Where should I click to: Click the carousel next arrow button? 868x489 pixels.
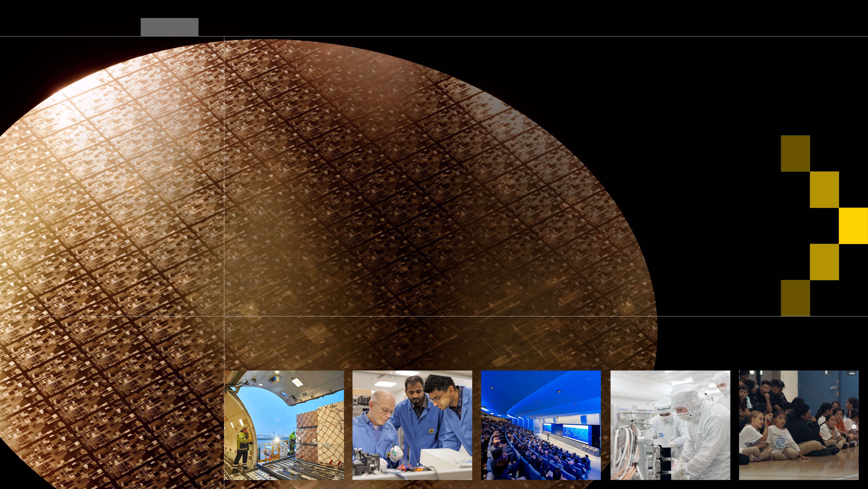pos(854,427)
